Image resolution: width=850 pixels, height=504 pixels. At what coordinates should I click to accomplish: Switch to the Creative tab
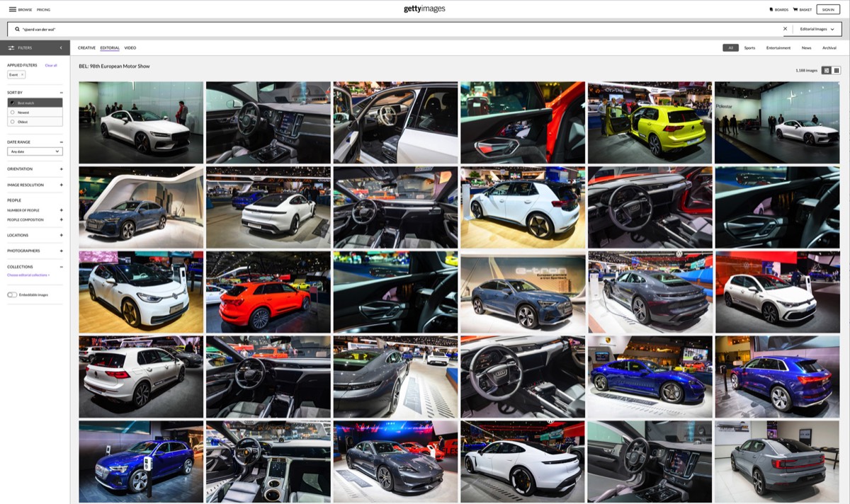tap(86, 47)
